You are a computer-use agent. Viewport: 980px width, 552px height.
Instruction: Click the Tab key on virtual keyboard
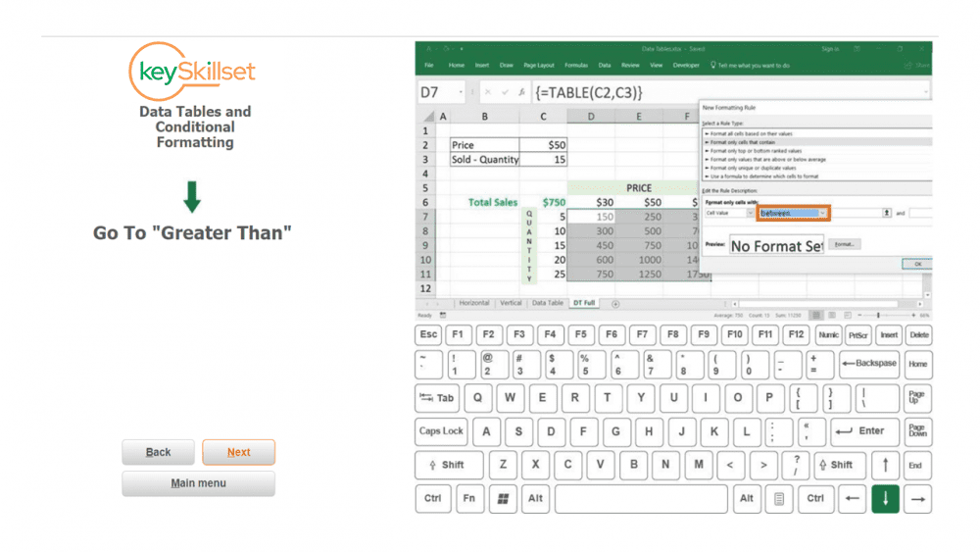tap(437, 398)
